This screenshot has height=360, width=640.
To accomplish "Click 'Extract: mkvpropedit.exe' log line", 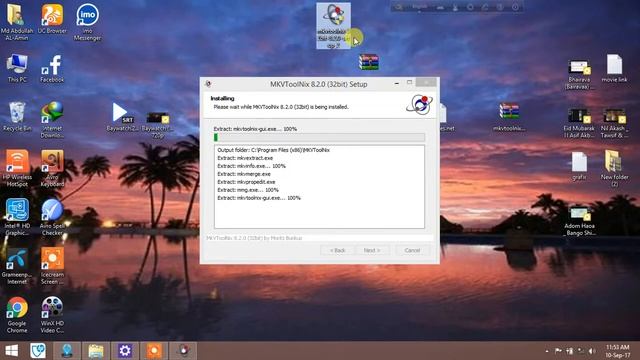I will [246, 182].
